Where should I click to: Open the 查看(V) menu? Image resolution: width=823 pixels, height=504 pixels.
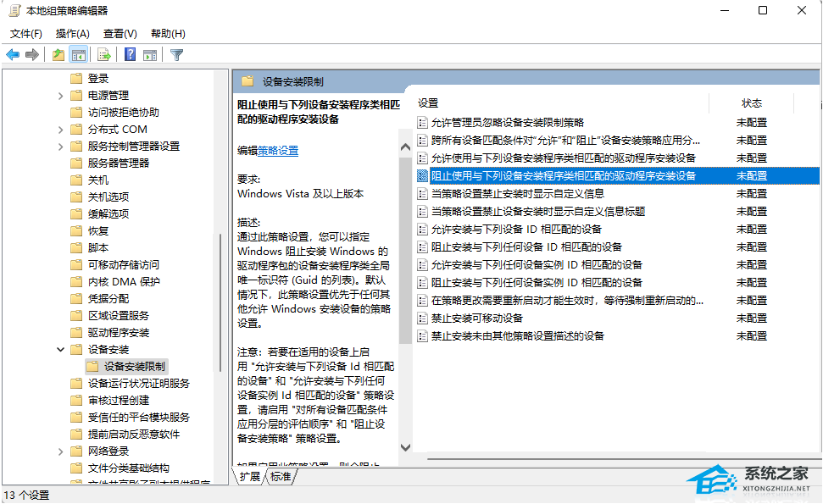pyautogui.click(x=118, y=33)
